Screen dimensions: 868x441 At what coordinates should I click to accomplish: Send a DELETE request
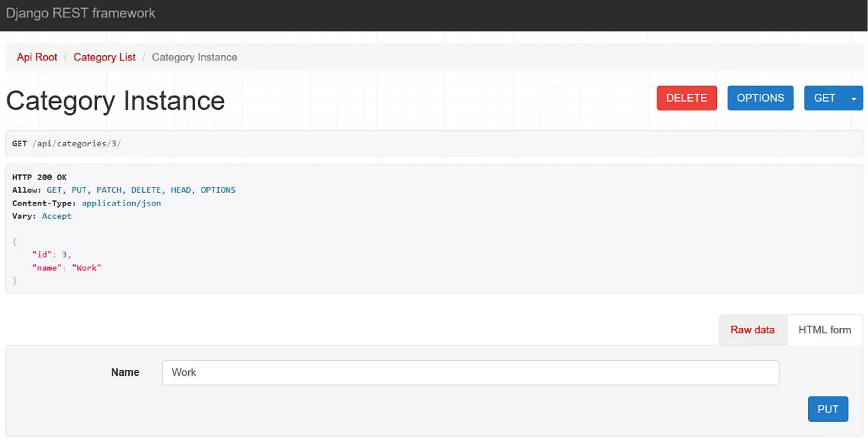coord(686,98)
